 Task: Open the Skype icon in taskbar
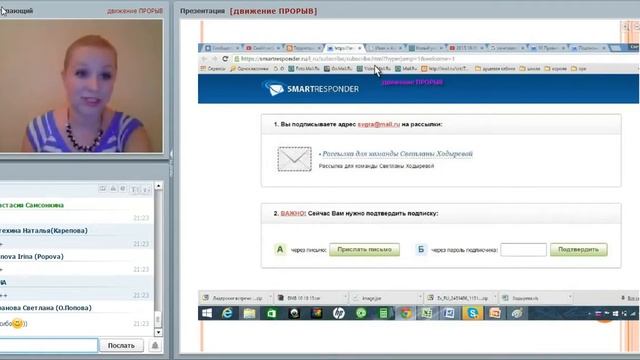pos(472,313)
